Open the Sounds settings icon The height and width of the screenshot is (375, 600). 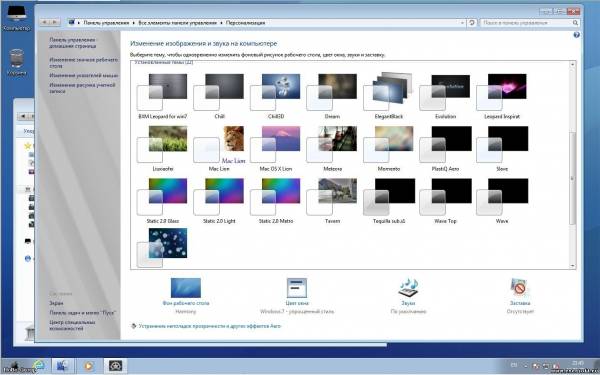point(408,288)
